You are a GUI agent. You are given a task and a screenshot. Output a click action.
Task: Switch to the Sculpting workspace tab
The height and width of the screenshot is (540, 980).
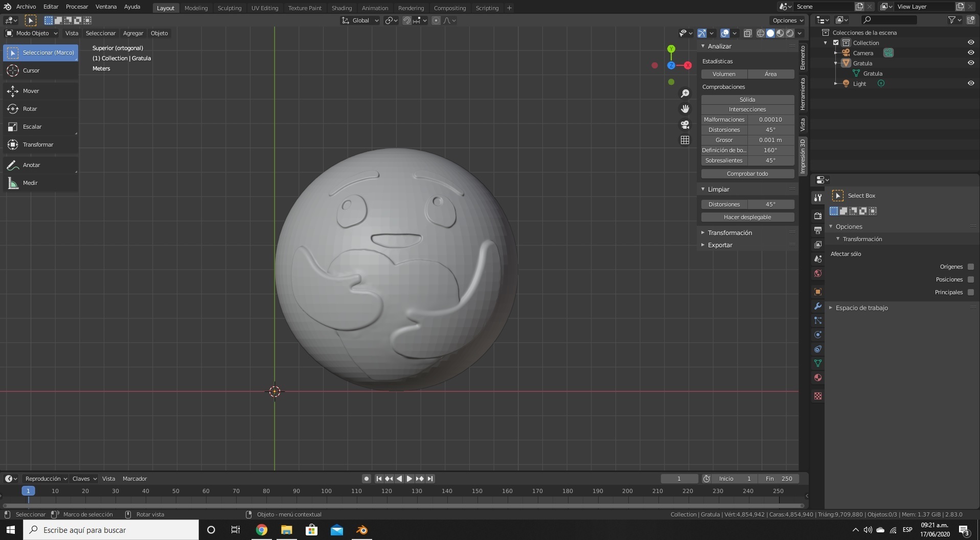pos(230,8)
